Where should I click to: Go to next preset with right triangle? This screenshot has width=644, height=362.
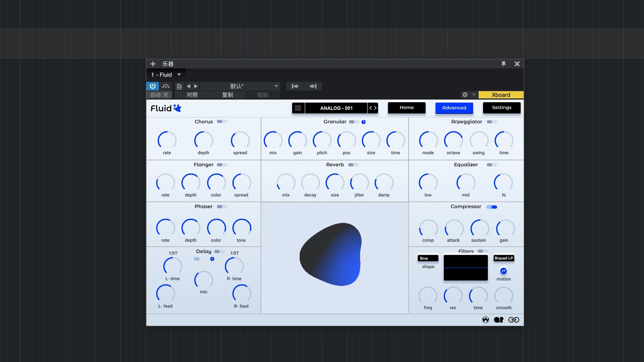[196, 86]
